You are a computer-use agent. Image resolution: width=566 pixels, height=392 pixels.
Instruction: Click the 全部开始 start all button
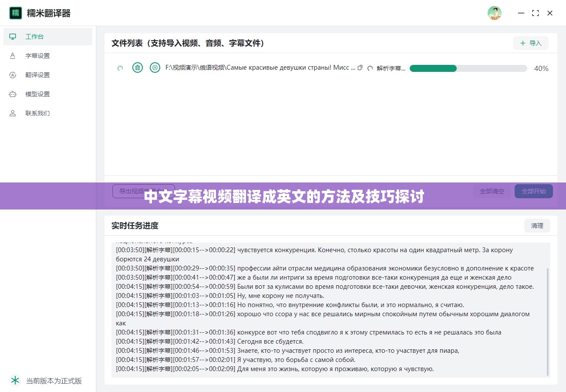(x=534, y=191)
